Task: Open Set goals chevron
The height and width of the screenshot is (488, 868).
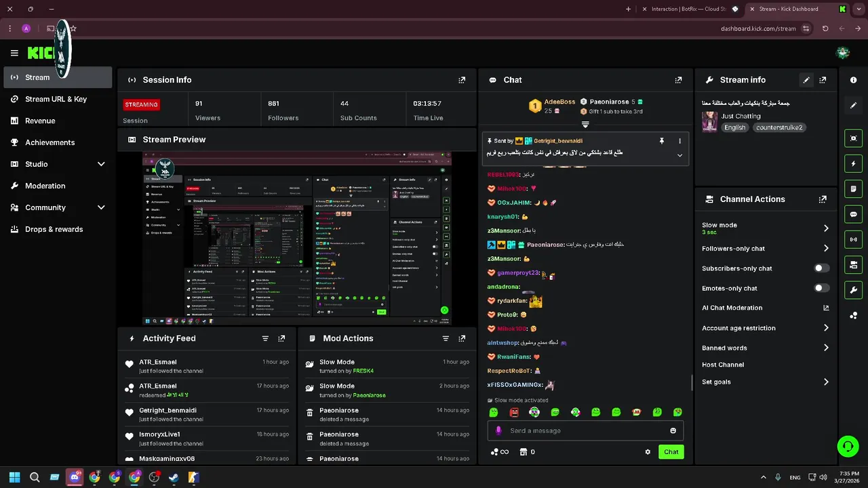Action: pyautogui.click(x=826, y=382)
